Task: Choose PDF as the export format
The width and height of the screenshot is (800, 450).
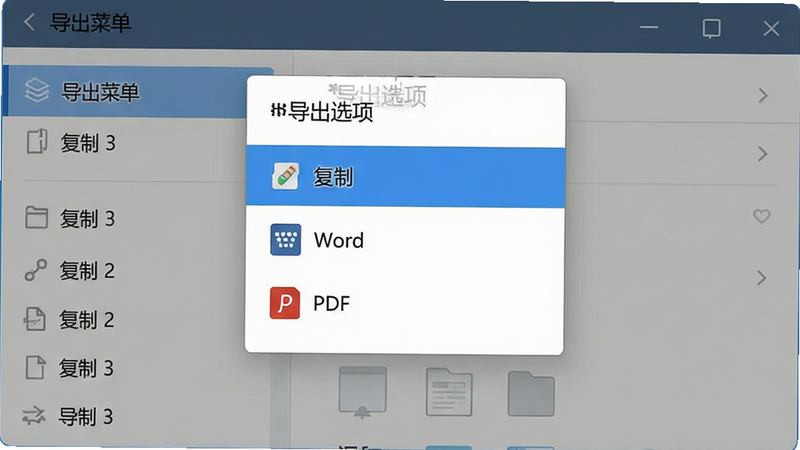Action: click(406, 303)
